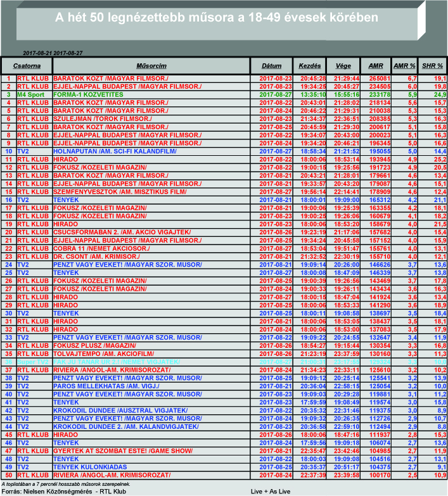Image resolution: width=448 pixels, height=496 pixels.
Task: Select HOLNAPUTAN /AM. SCI-FI KALANDFILM/ row title
Action: [x=115, y=151]
